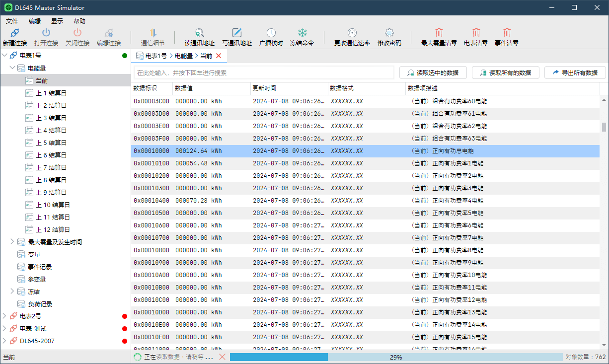Screen dimensions: 609x364
Task: Open the 显示 menu
Action: (57, 21)
